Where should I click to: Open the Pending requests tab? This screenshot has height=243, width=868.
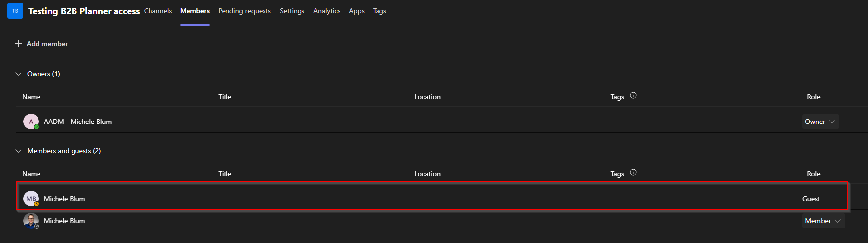[244, 11]
